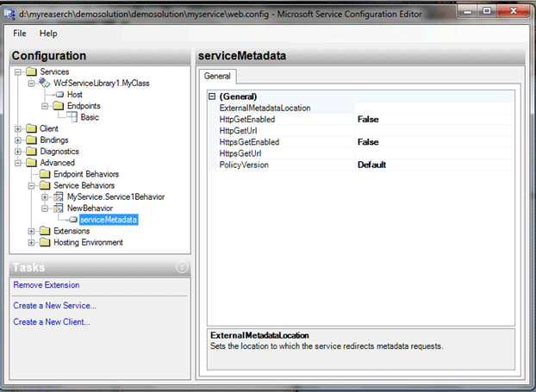This screenshot has height=392, width=536.
Task: Click the Endpoints folder icon
Action: 59,106
